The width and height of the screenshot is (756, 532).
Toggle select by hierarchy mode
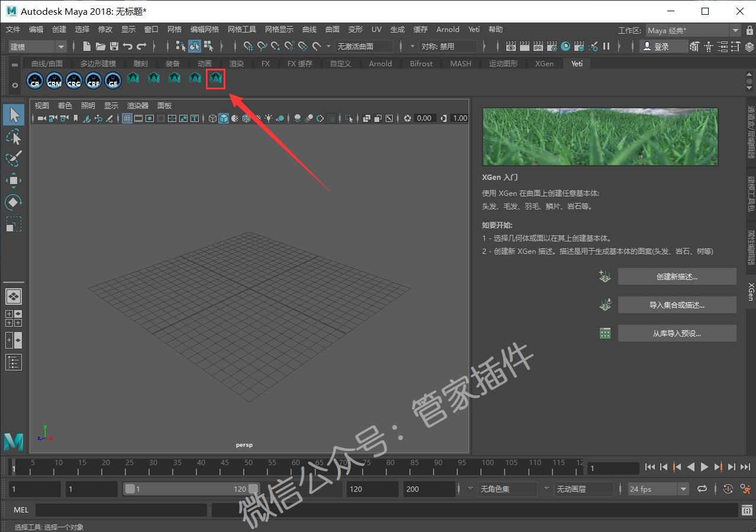(x=181, y=46)
